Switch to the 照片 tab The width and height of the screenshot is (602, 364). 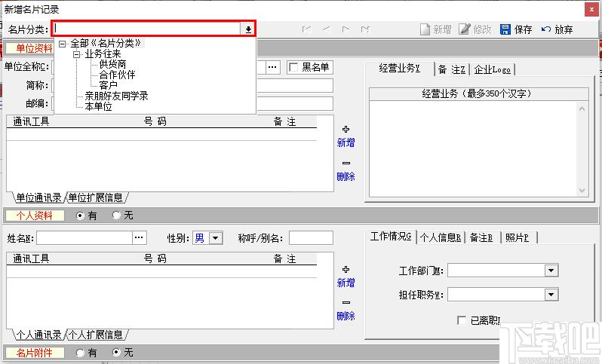(x=518, y=238)
